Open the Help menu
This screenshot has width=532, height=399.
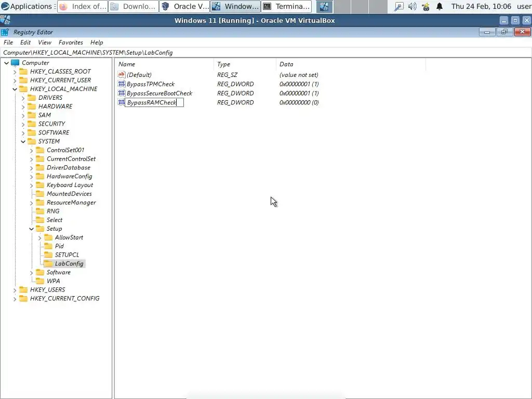click(97, 43)
